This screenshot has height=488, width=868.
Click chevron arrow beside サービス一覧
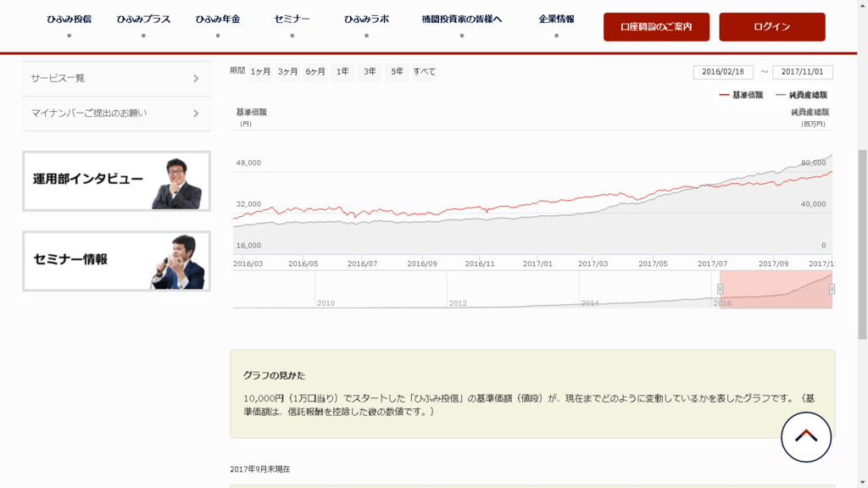(x=196, y=79)
